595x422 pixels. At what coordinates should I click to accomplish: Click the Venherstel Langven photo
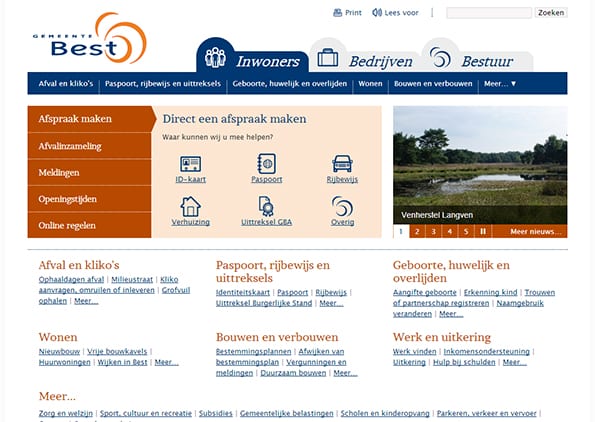coord(480,165)
